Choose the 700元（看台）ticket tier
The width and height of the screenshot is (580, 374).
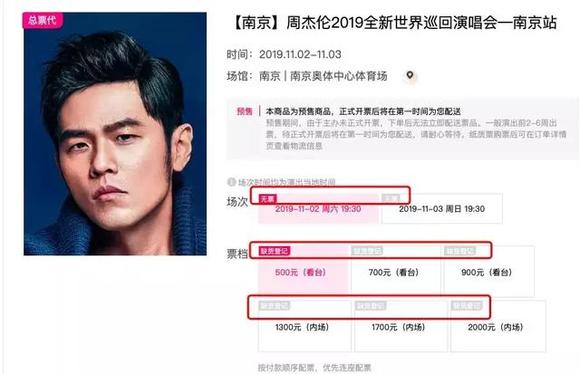tap(396, 270)
